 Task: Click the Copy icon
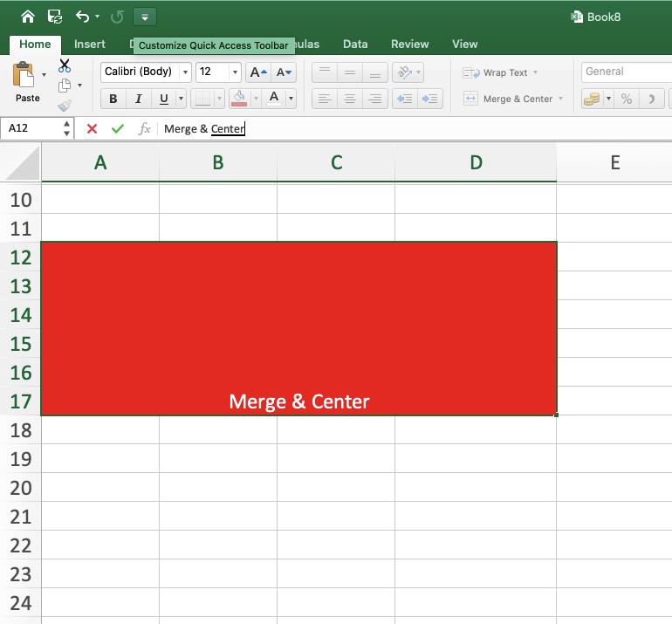[65, 86]
